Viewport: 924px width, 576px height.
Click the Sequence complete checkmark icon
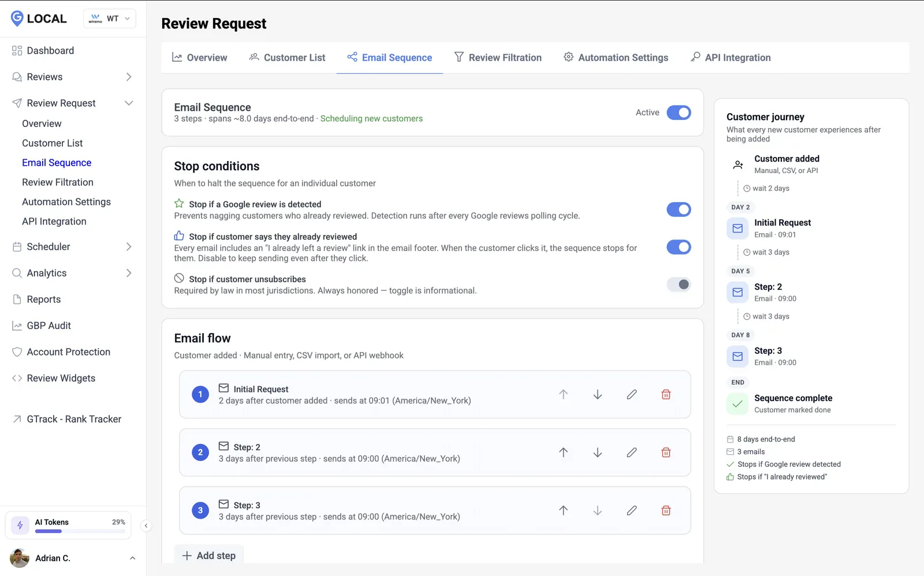[737, 404]
